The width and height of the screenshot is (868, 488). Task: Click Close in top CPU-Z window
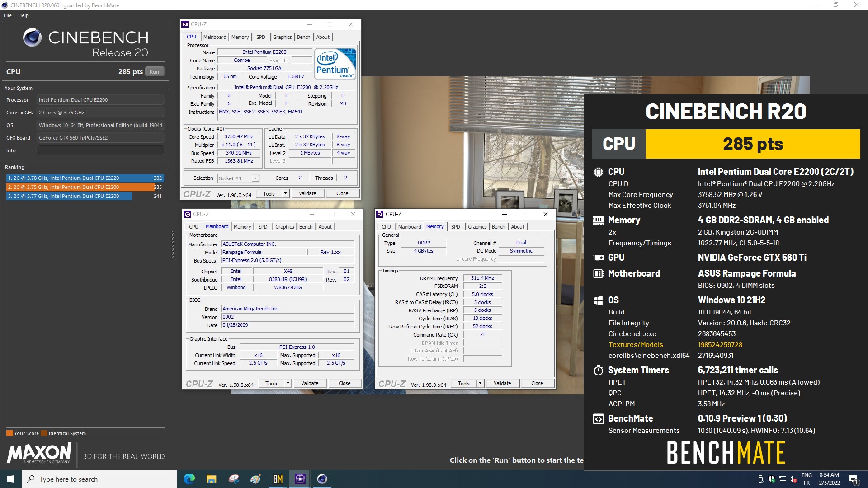coord(342,193)
